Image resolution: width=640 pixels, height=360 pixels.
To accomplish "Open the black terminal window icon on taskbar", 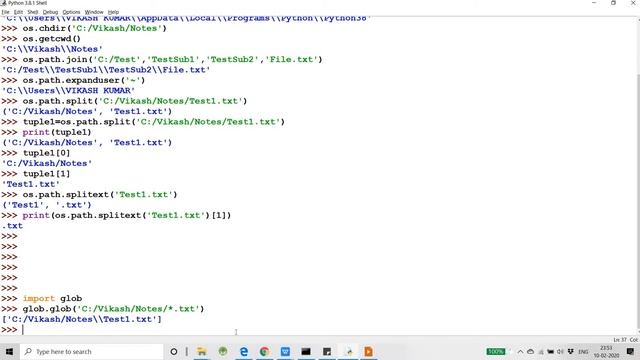I will coord(306,351).
